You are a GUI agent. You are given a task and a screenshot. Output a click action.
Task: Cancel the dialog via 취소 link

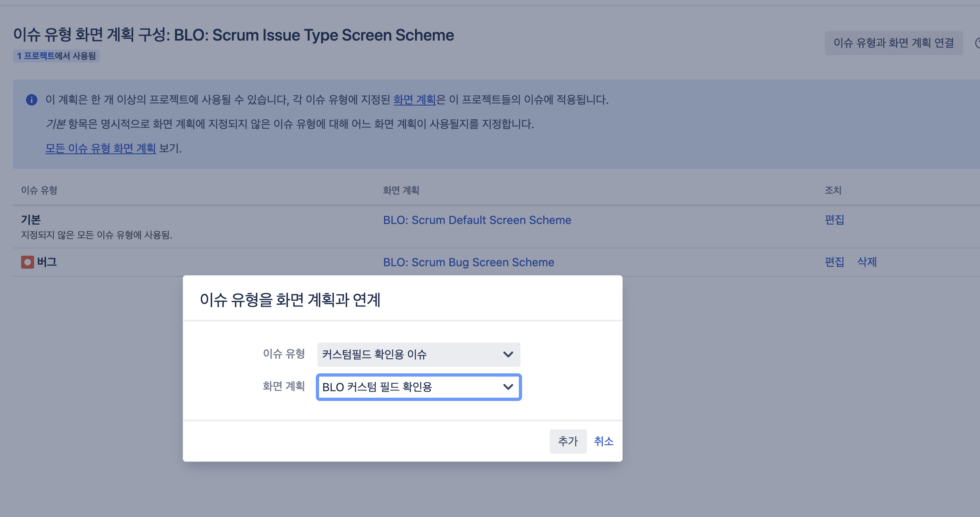tap(604, 441)
